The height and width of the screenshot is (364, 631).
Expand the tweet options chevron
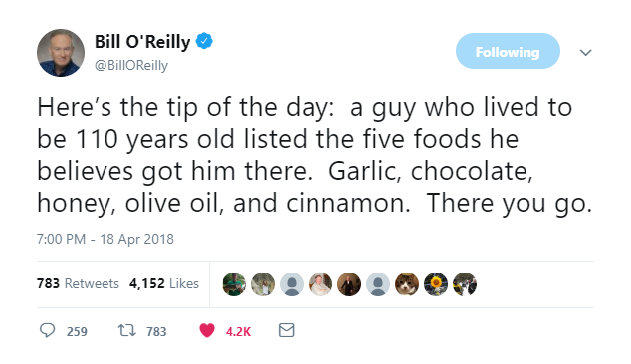click(585, 53)
